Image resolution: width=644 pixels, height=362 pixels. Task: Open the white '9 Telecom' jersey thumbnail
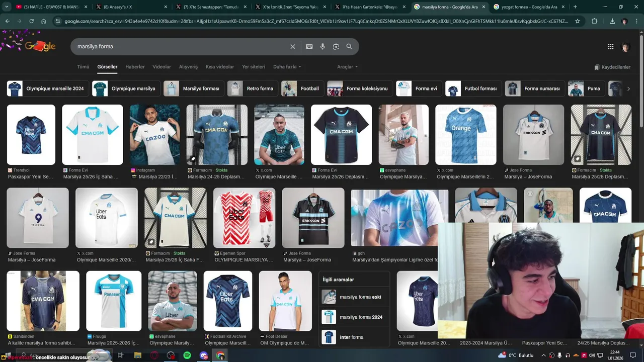coord(38,218)
